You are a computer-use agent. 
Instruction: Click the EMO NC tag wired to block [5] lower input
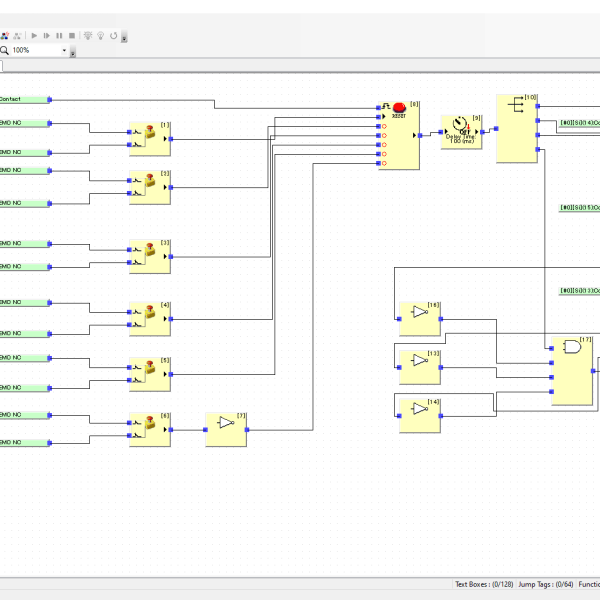[25, 388]
